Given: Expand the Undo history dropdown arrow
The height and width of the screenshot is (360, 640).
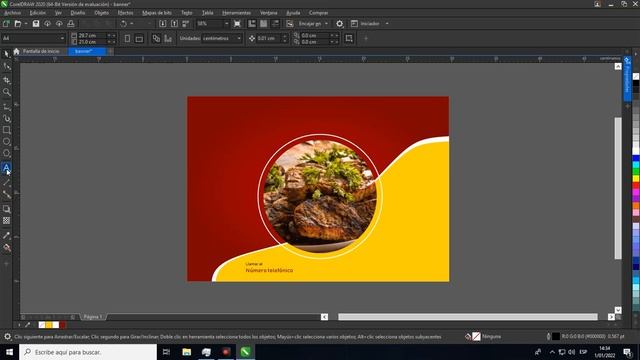Looking at the screenshot, I should point(131,24).
